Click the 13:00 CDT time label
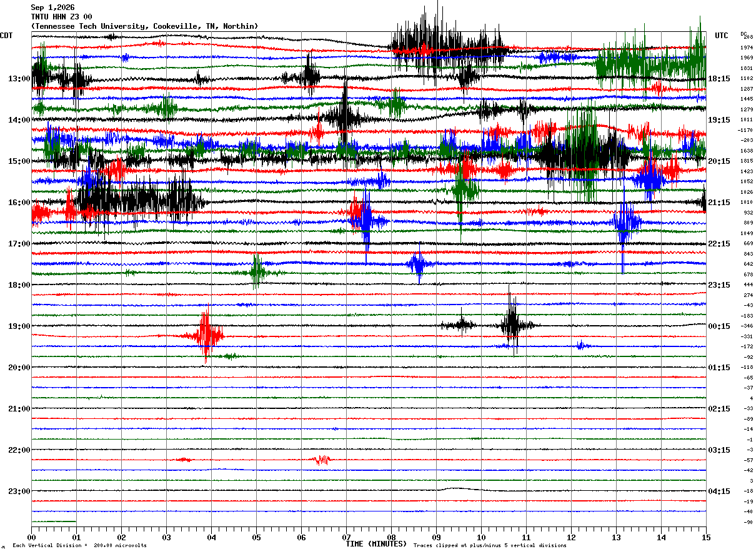The height and width of the screenshot is (554, 756). click(19, 79)
